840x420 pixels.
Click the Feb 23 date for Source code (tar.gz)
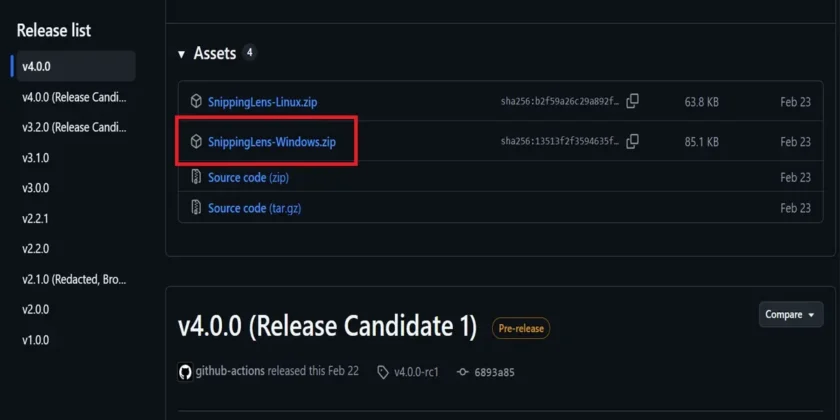coord(796,208)
